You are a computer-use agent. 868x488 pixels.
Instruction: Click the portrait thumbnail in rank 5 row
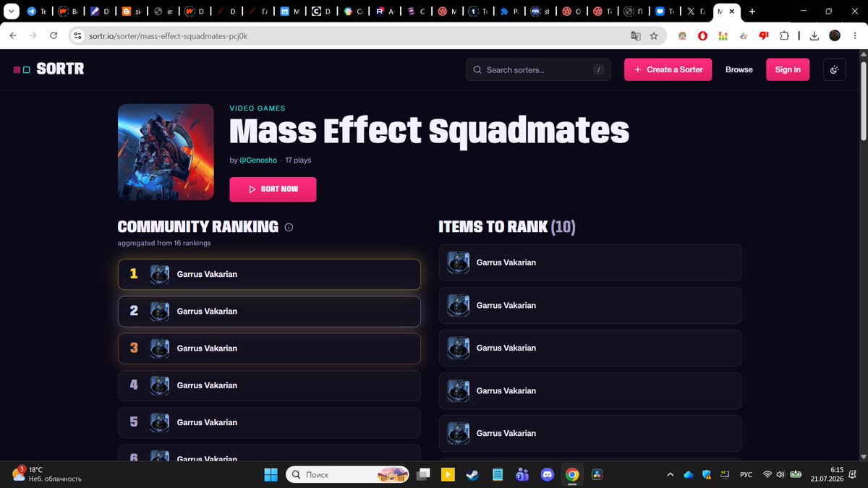coord(160,422)
